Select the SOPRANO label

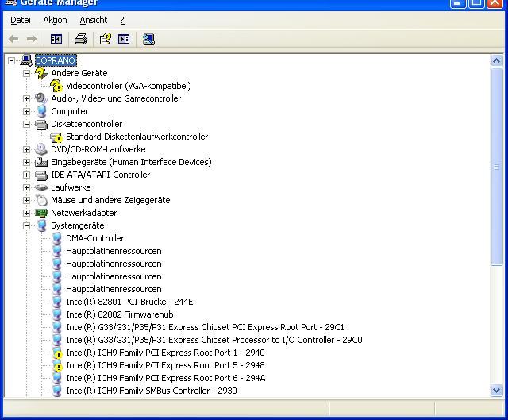pyautogui.click(x=56, y=60)
